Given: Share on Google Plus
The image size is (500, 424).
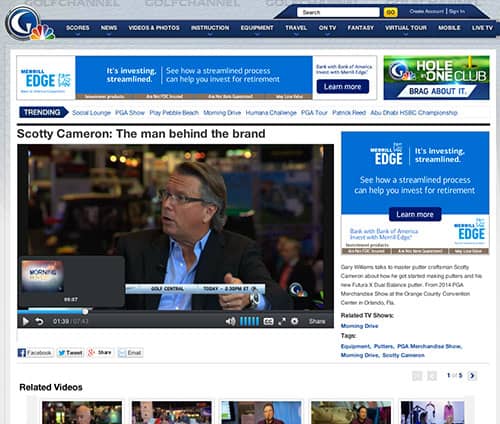Looking at the screenshot, I should pos(100,352).
